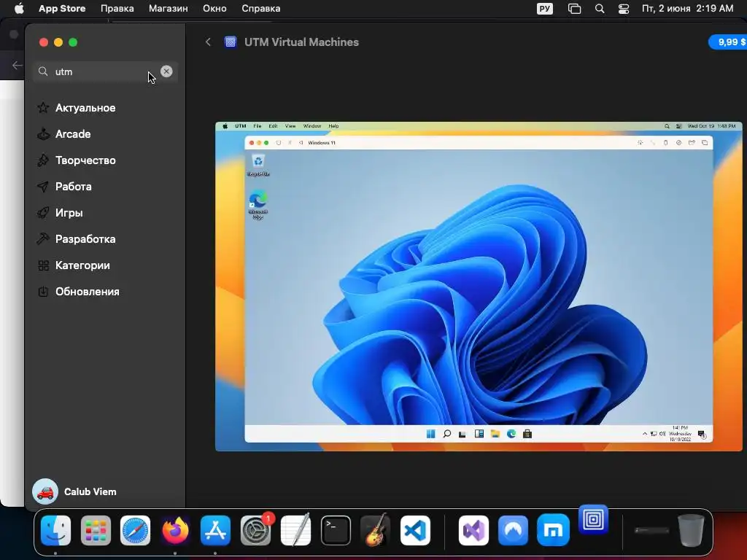The height and width of the screenshot is (560, 747).
Task: Launch Terminal from the Dock
Action: point(336,530)
